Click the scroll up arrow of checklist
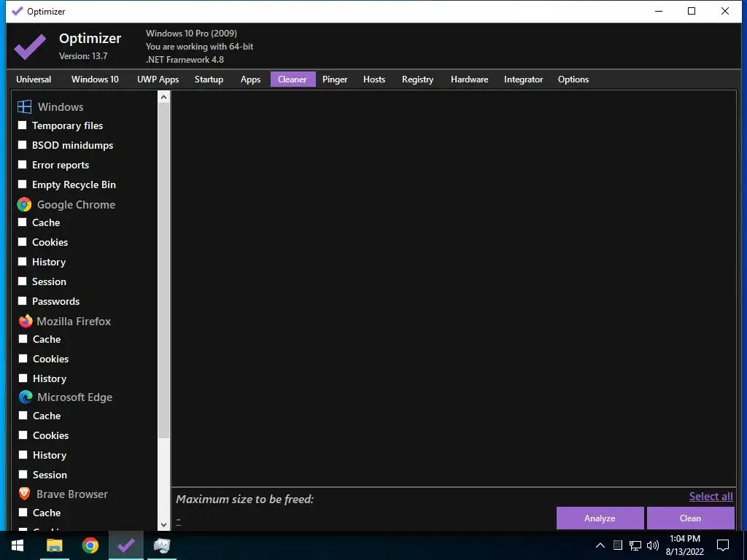 [163, 97]
